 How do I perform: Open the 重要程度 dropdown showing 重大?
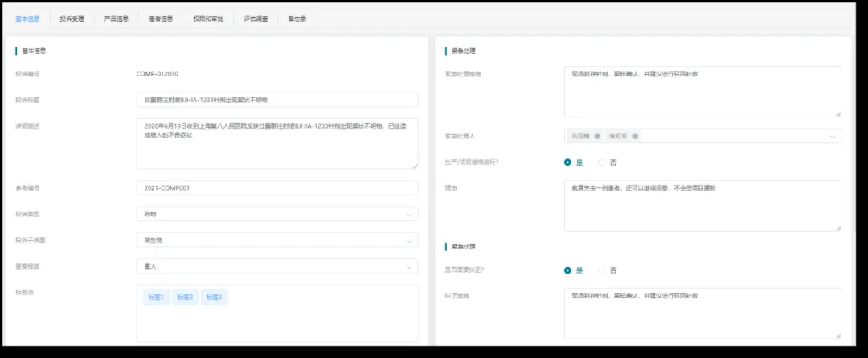tap(277, 266)
